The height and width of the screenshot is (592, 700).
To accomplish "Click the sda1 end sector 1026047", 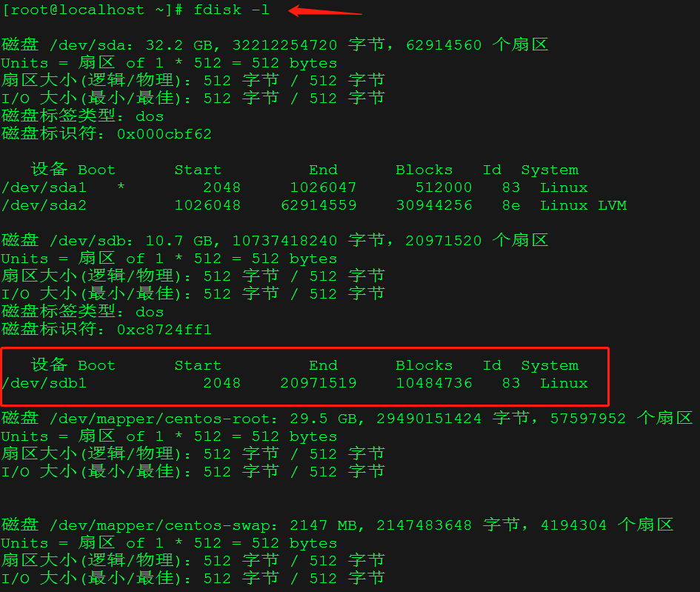I will pyautogui.click(x=323, y=187).
